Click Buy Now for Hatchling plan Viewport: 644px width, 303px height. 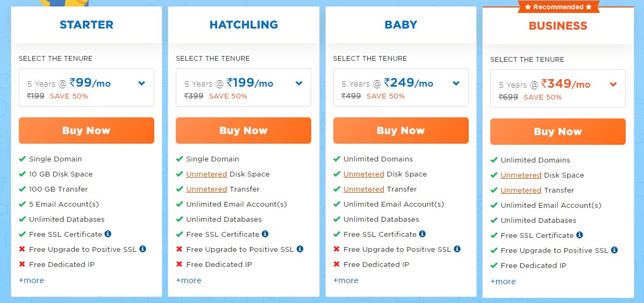[244, 130]
